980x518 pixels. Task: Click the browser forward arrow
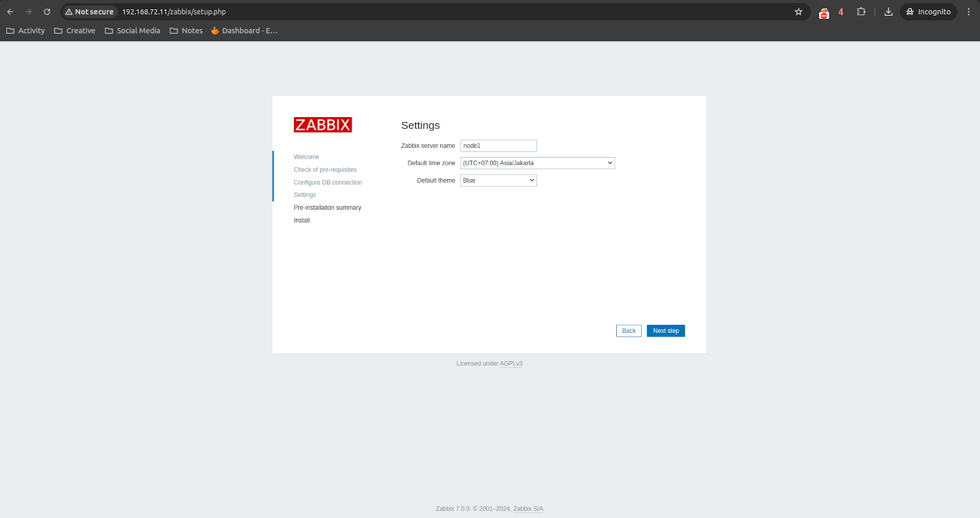29,12
